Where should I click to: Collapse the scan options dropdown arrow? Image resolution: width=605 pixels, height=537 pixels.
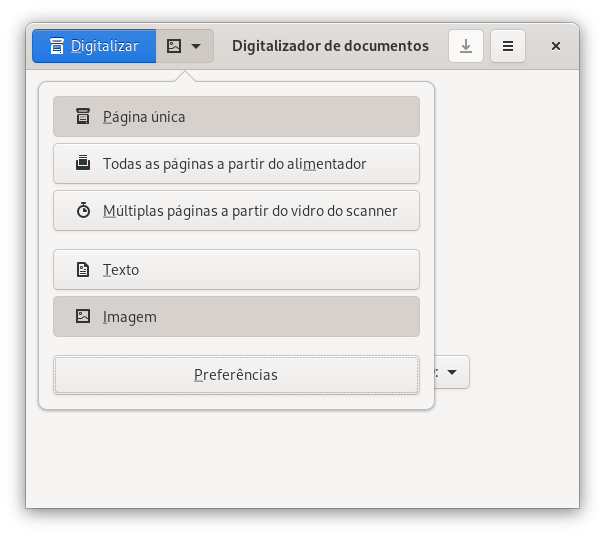click(x=196, y=46)
